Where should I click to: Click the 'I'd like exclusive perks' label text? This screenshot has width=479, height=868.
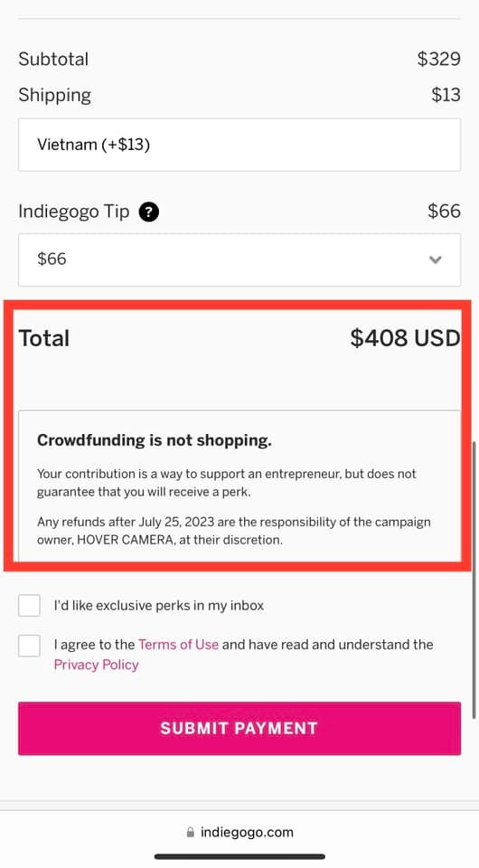tap(159, 606)
